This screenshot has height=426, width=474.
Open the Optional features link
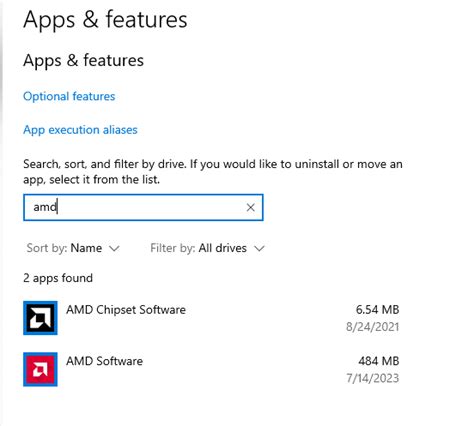69,96
